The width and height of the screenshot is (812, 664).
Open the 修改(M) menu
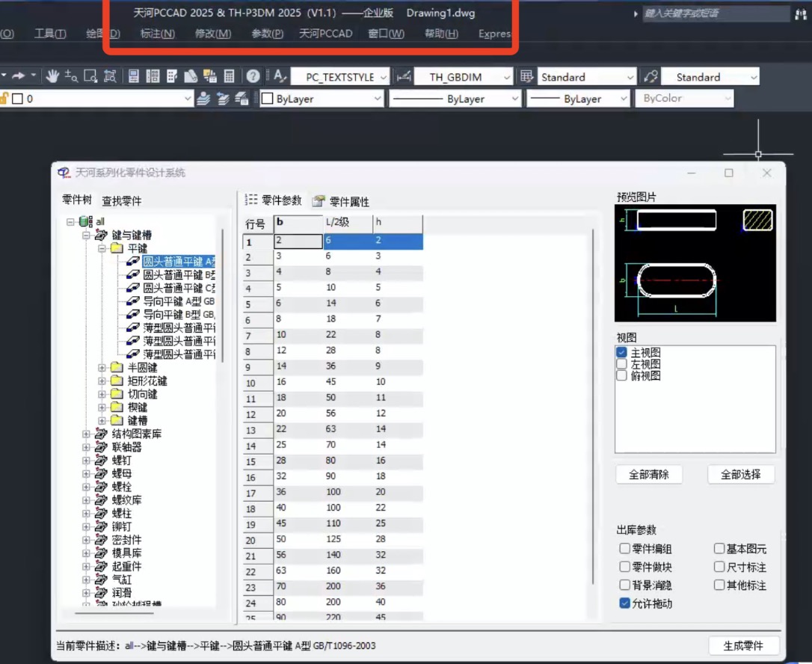213,34
